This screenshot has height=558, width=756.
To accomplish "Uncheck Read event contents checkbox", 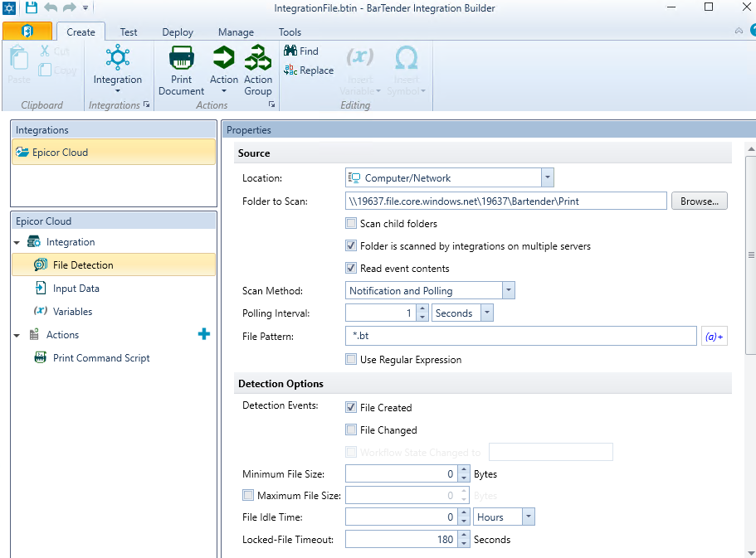I will 351,269.
